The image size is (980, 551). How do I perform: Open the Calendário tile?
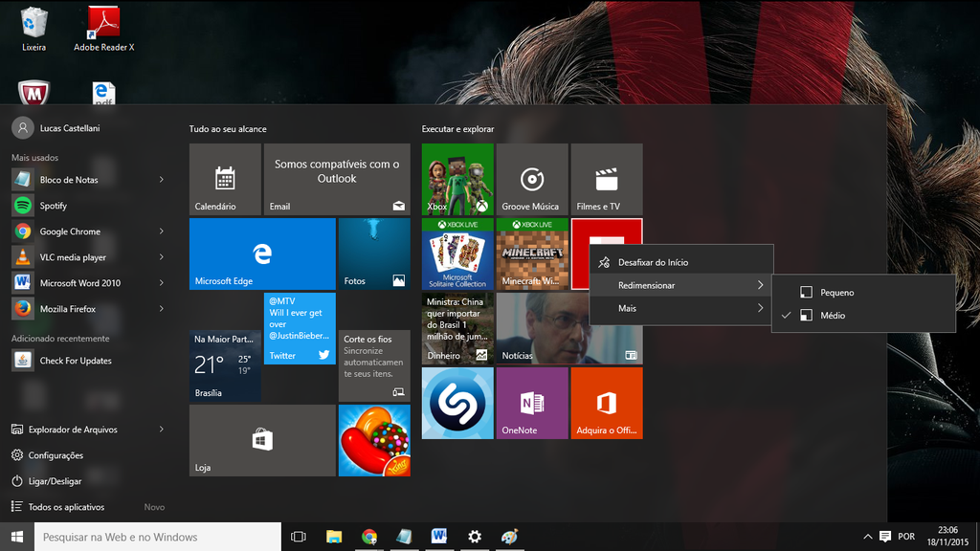click(x=225, y=179)
